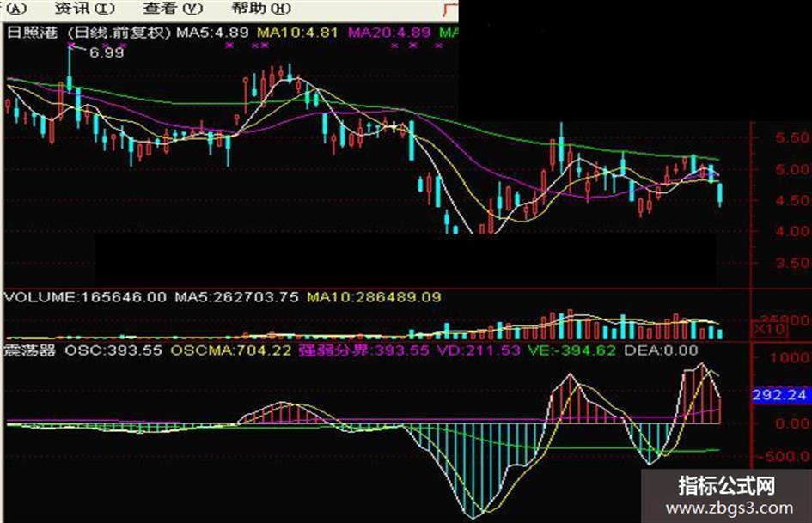Click the 6.99 high price label
Viewport: 812px width, 523px height.
(107, 52)
